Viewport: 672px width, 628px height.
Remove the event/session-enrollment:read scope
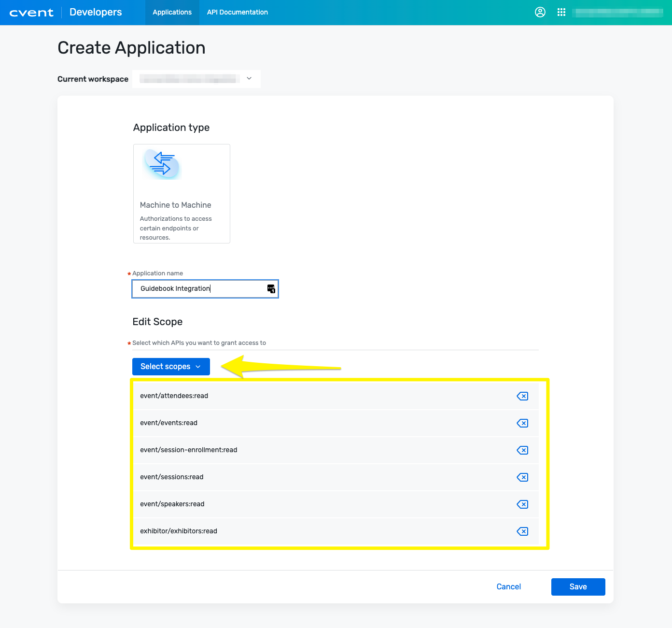pyautogui.click(x=522, y=450)
